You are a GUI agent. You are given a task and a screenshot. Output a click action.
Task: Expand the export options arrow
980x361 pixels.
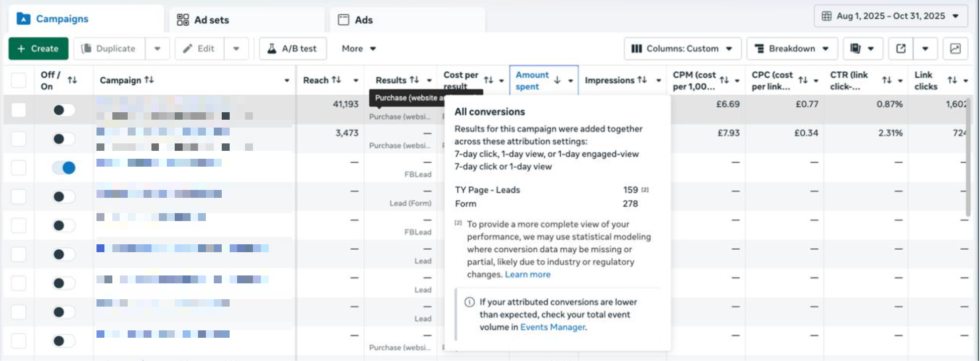[925, 48]
